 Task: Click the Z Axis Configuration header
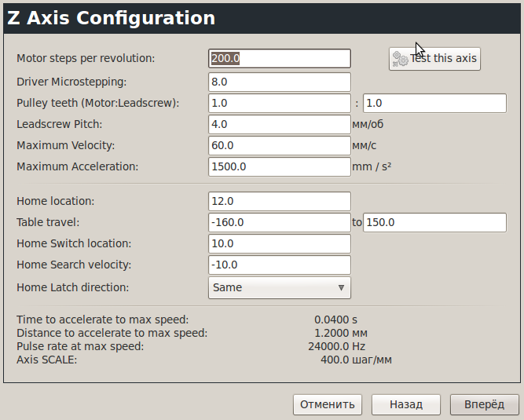[111, 19]
